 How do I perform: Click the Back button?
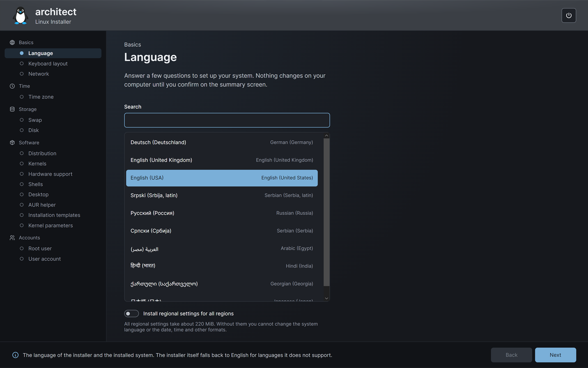(x=511, y=355)
